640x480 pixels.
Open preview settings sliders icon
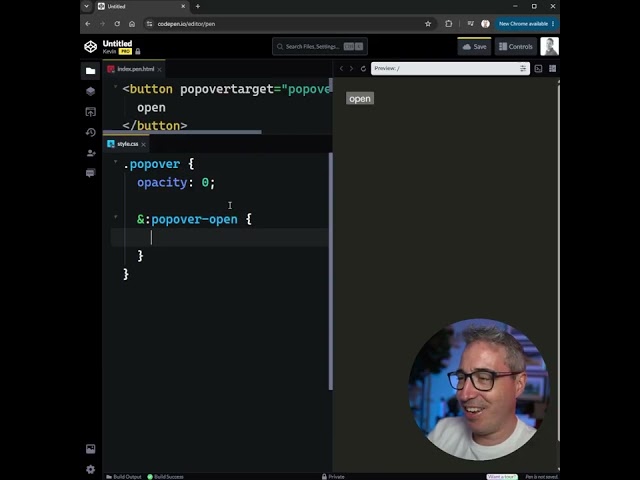coord(523,69)
